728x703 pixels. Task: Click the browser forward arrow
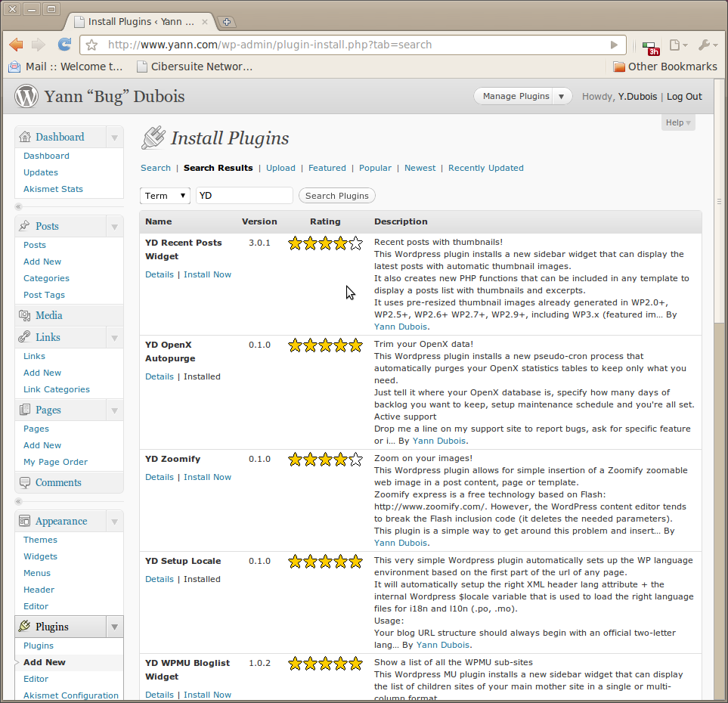coord(38,45)
